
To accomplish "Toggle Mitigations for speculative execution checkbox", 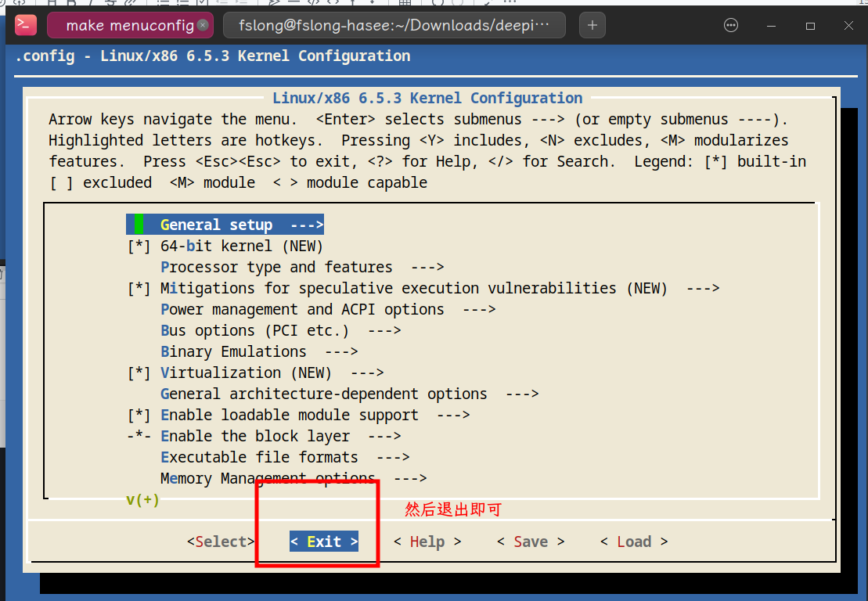I will tap(139, 288).
